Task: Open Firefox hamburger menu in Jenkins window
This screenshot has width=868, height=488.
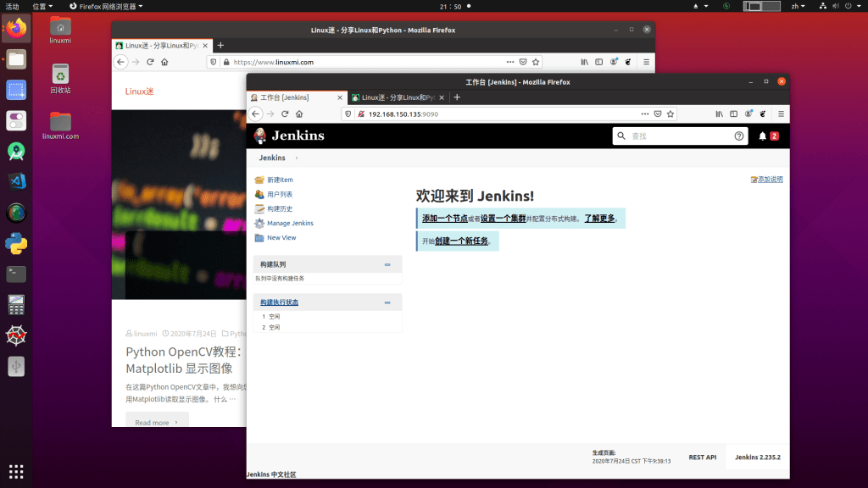Action: click(x=781, y=114)
